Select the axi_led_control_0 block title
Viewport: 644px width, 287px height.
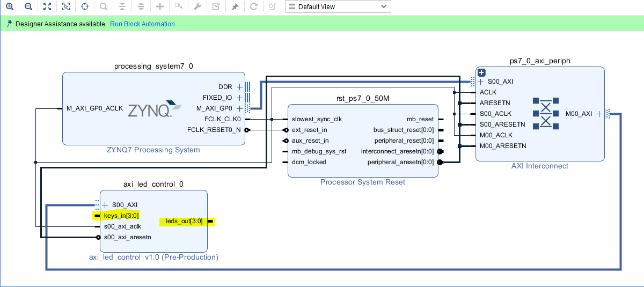(x=153, y=184)
